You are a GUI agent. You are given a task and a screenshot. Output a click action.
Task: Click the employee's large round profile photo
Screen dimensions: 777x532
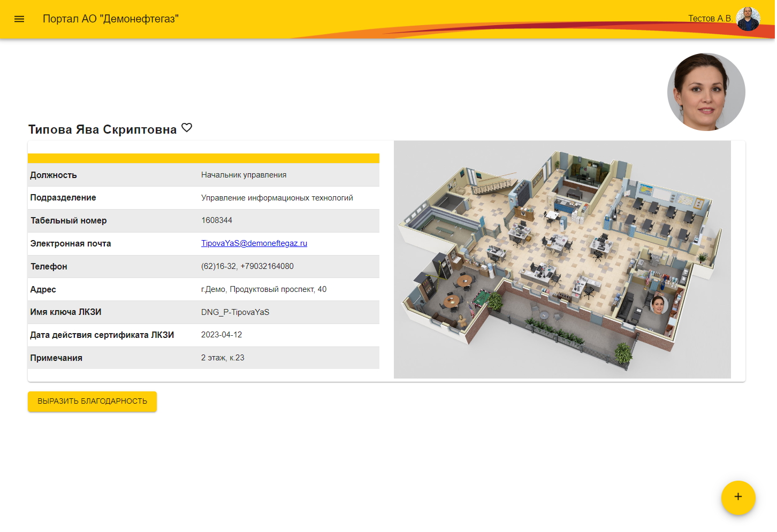point(706,92)
